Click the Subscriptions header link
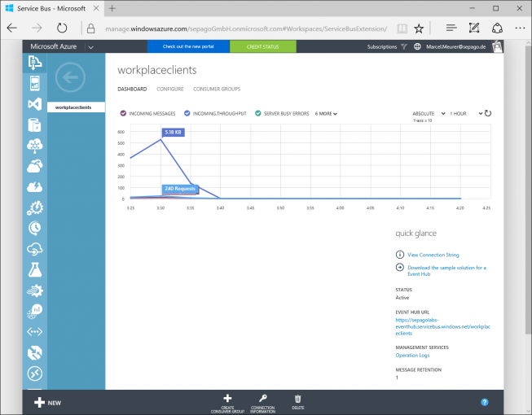Image resolution: width=532 pixels, height=415 pixels. point(382,46)
